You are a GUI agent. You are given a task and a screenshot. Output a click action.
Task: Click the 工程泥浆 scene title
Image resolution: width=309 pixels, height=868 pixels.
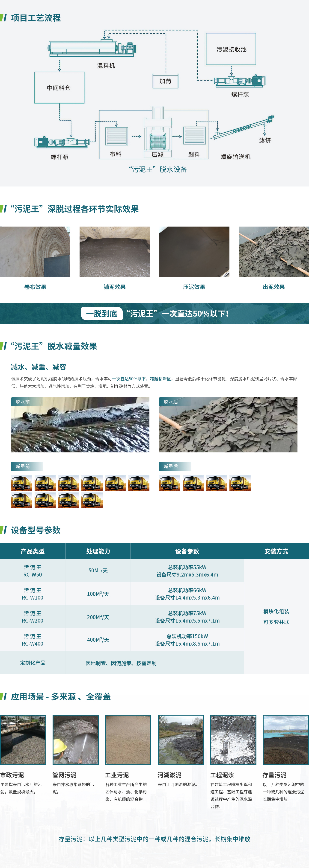coord(222,775)
